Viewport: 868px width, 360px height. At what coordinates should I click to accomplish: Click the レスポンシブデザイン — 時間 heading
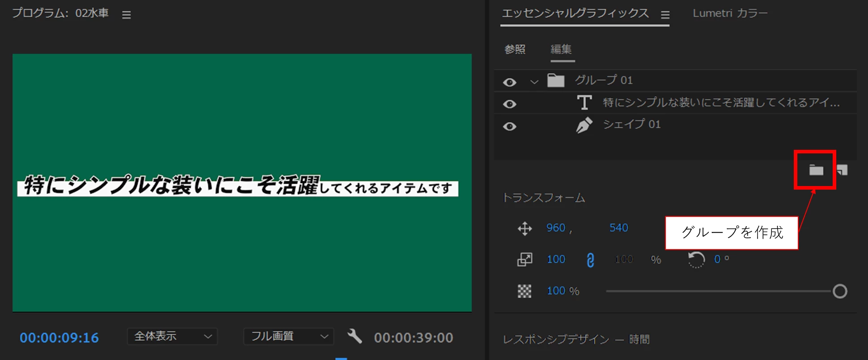(576, 339)
